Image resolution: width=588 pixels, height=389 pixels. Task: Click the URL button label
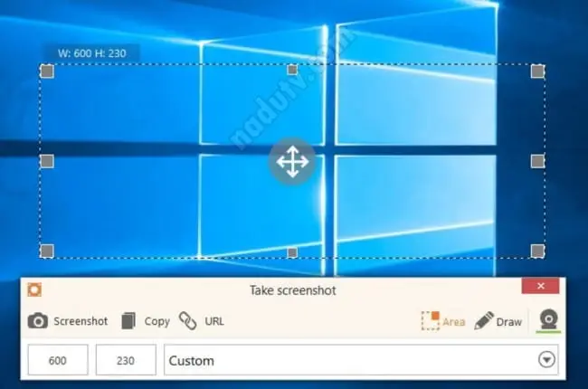coord(214,321)
